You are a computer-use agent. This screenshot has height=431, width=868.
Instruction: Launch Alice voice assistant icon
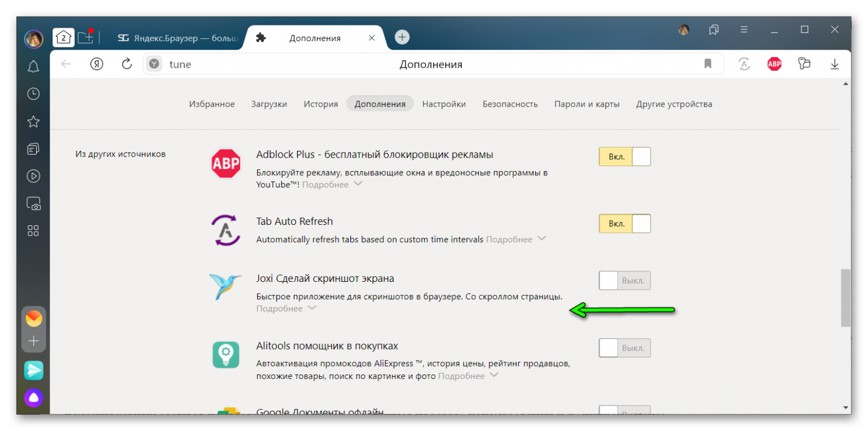coord(34,398)
